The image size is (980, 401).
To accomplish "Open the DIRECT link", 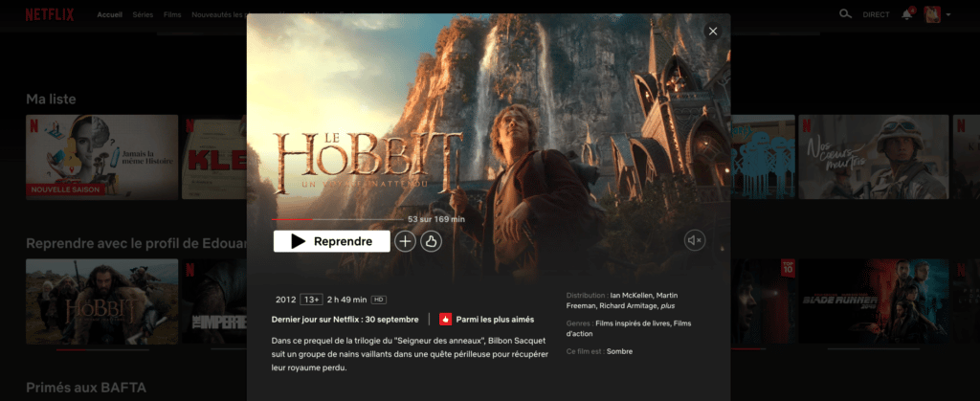I will [x=876, y=14].
